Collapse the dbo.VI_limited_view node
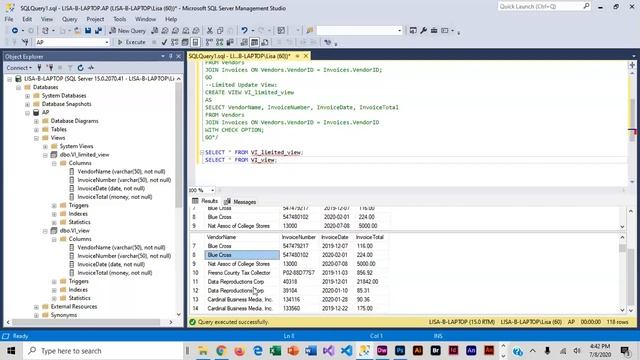Viewport: 640px width, 360px height. pos(45,155)
